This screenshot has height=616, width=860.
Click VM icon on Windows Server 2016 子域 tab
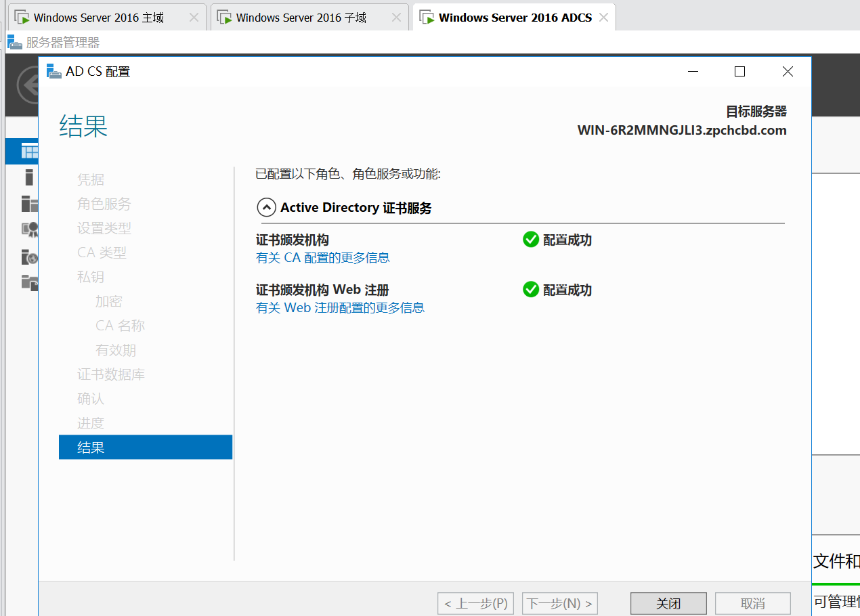pos(225,17)
